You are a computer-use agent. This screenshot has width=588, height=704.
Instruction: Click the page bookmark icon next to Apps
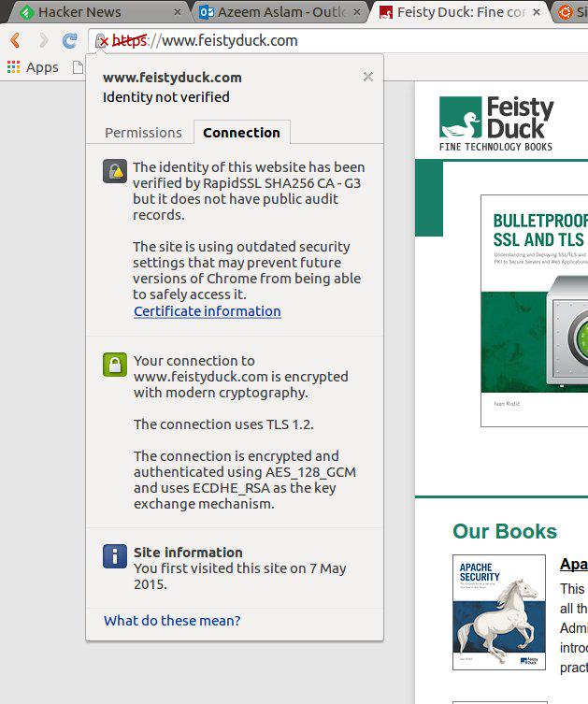[79, 67]
